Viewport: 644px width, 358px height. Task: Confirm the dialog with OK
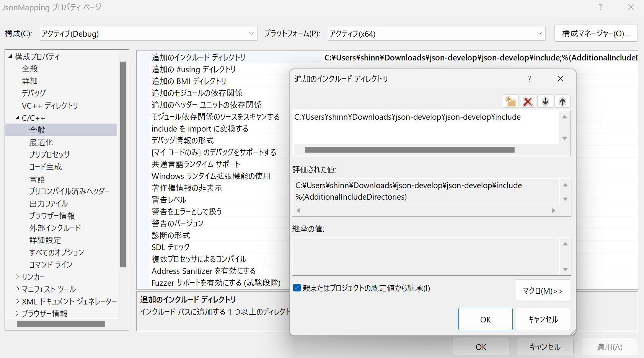click(x=485, y=319)
